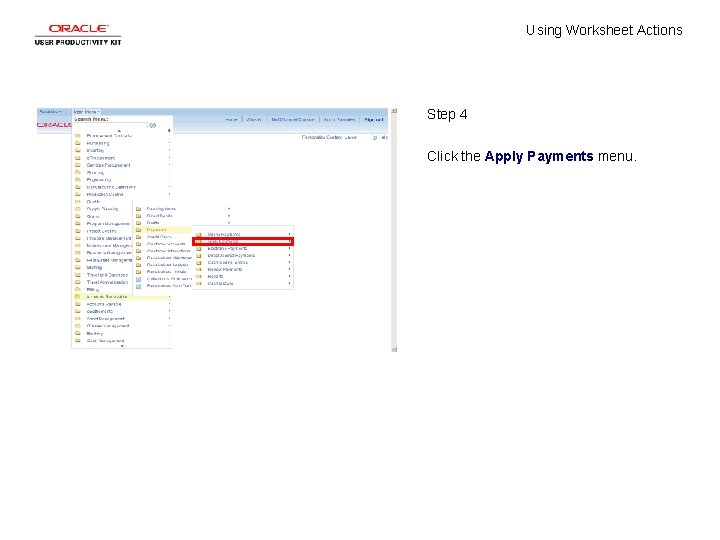Click the Travel and Expenses folder icon
720x540 pixels.
pos(78,275)
